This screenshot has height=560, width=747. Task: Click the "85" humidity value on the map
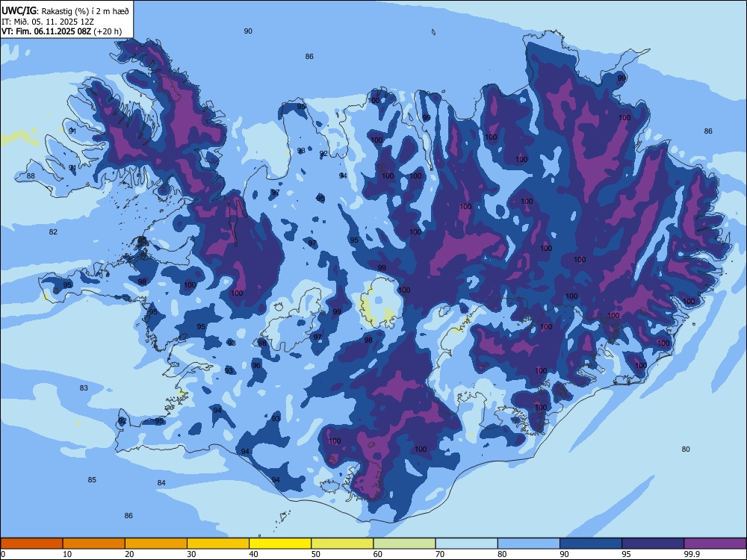coord(92,479)
